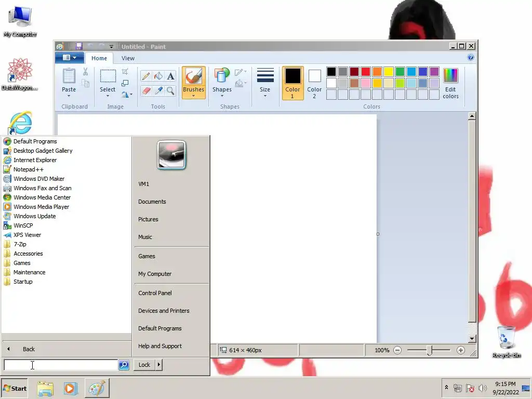Open XPS Viewer from programs list

pyautogui.click(x=27, y=235)
